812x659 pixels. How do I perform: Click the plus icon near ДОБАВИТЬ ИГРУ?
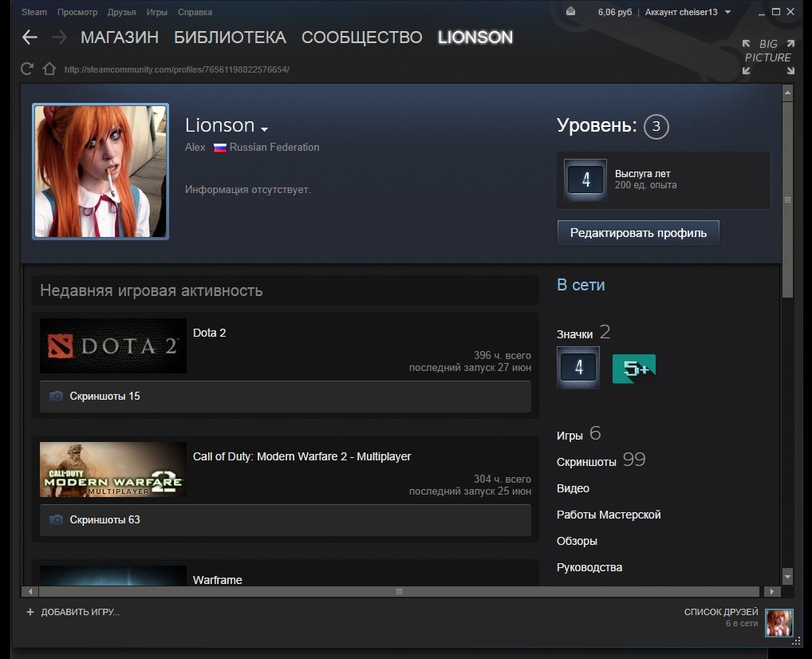pos(30,612)
